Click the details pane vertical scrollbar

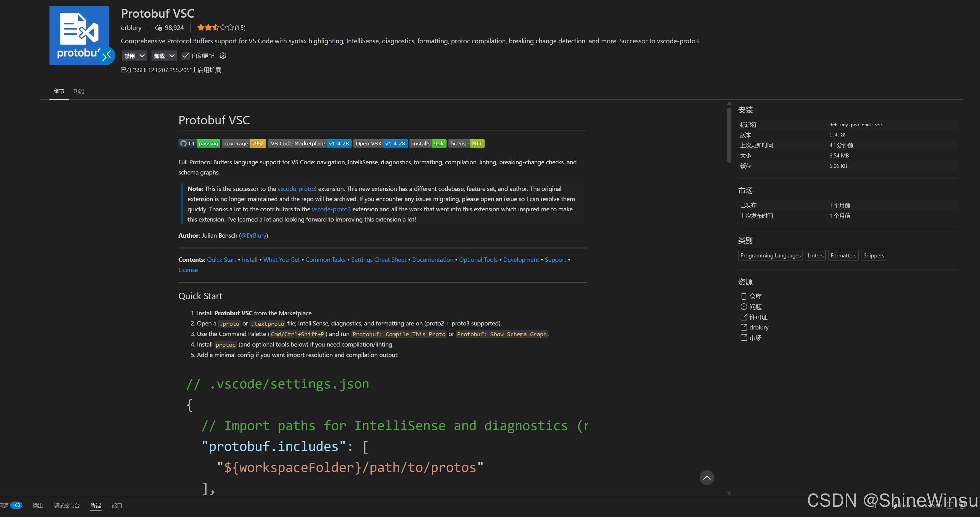(x=729, y=136)
